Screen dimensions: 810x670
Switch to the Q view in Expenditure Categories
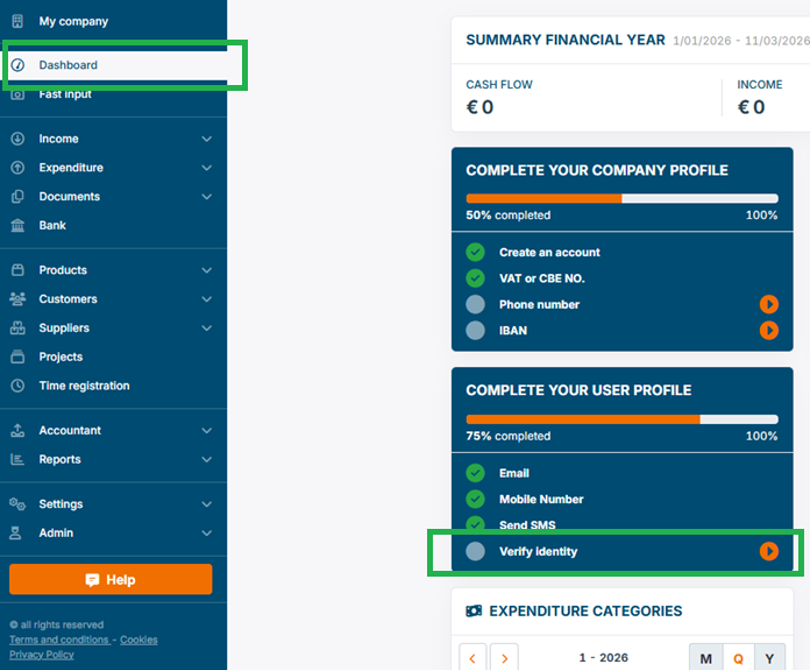point(738,658)
